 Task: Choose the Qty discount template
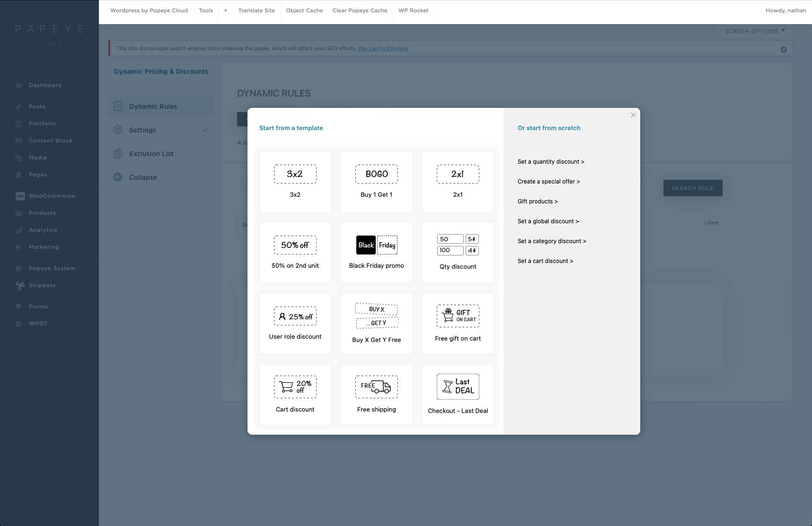458,253
